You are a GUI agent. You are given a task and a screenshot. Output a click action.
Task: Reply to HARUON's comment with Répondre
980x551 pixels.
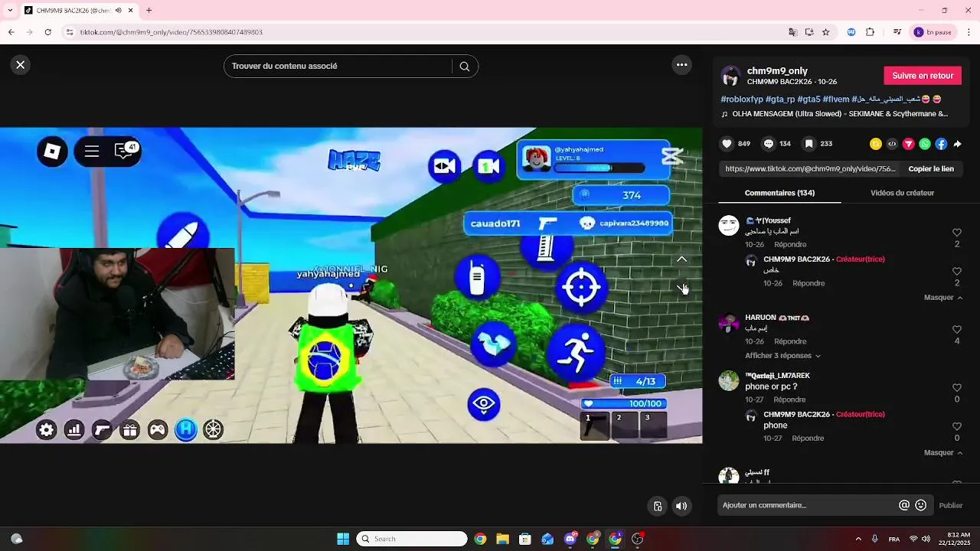pos(790,341)
